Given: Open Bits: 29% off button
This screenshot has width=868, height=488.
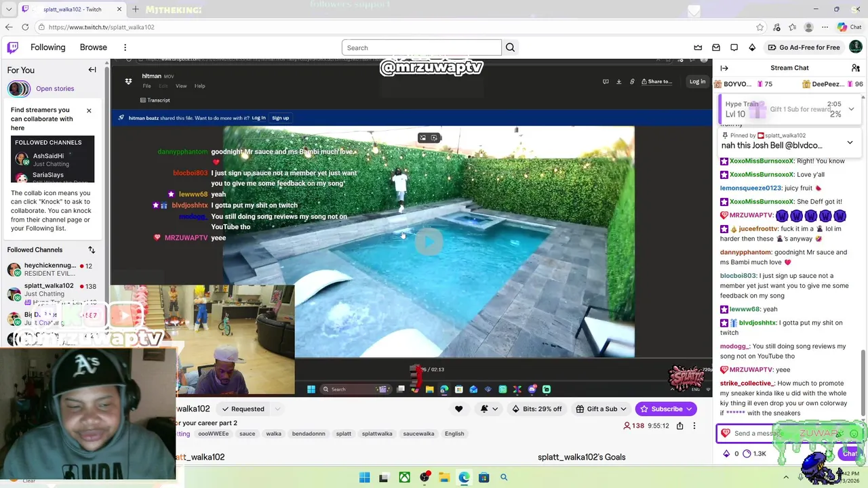Looking at the screenshot, I should pos(537,409).
